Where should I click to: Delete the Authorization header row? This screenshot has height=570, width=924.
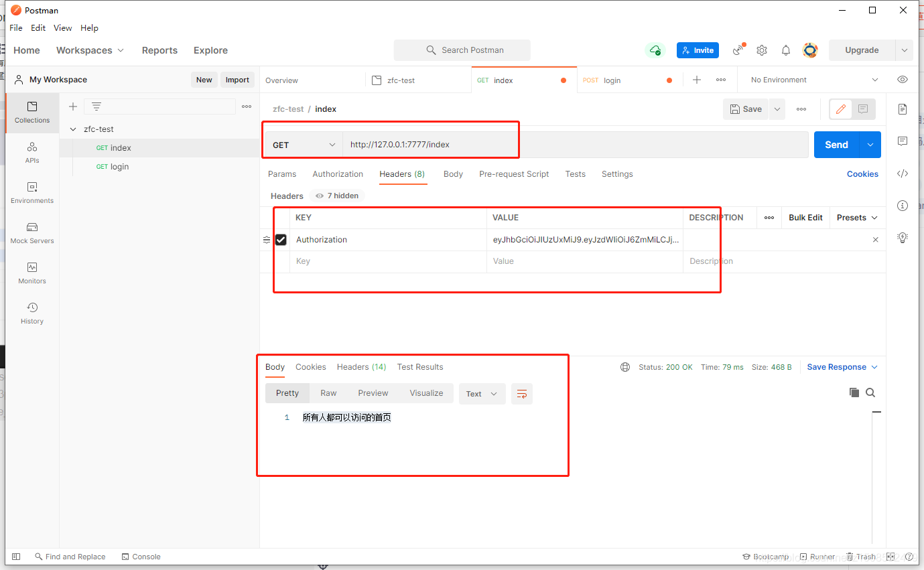pos(875,240)
